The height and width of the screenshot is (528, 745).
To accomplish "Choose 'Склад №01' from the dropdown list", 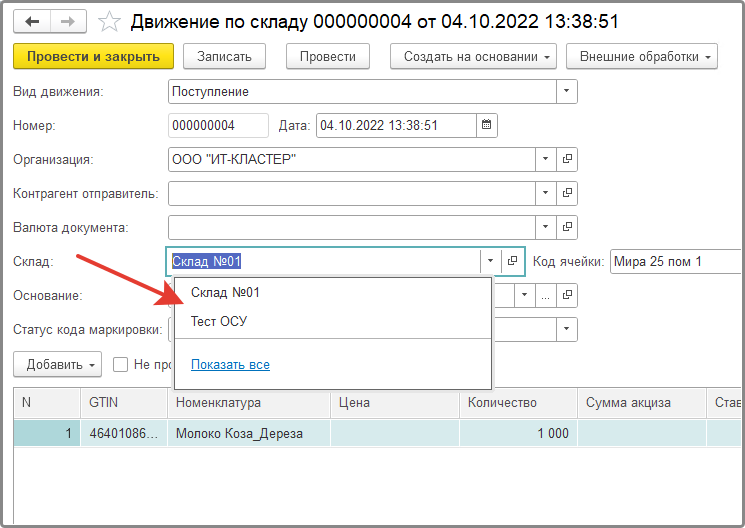I will [333, 293].
